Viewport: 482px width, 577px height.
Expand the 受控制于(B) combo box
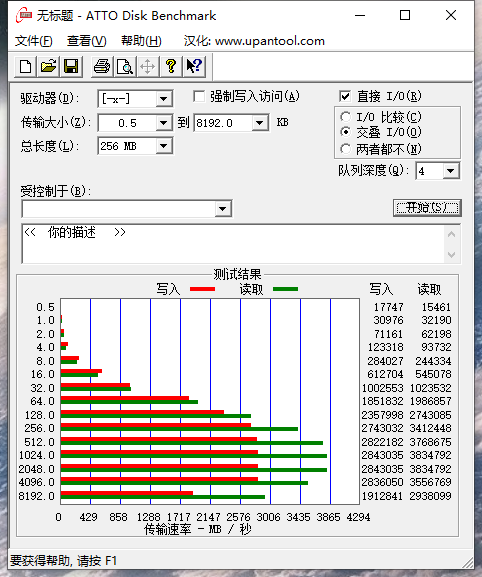tap(222, 209)
